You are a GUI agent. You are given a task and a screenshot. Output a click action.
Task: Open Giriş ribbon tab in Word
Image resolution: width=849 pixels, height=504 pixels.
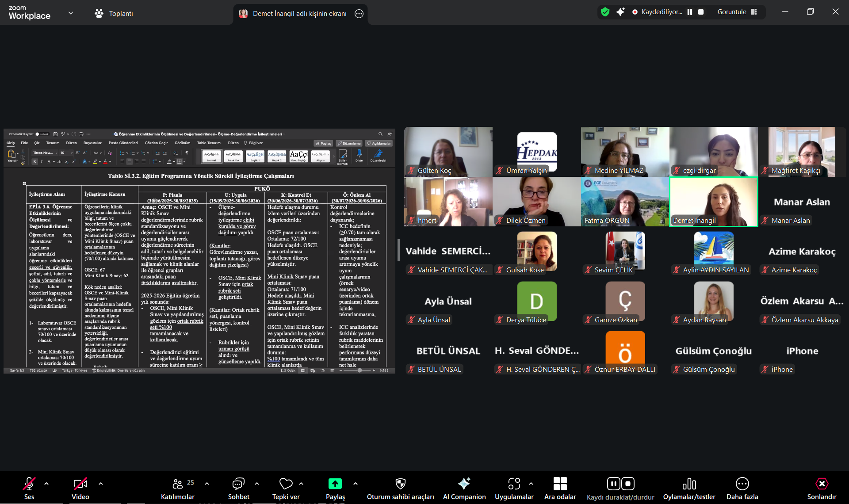[x=11, y=143]
